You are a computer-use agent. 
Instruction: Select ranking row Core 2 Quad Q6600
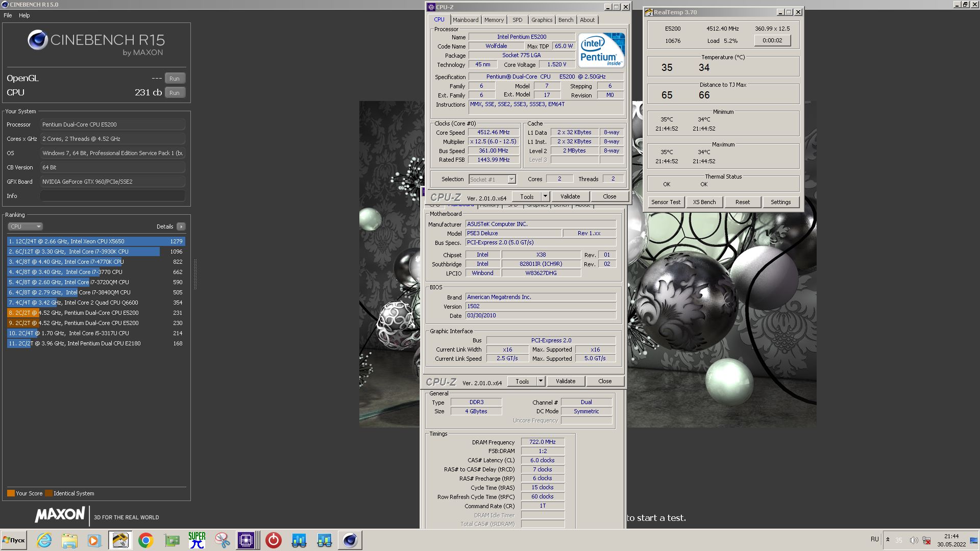[96, 303]
